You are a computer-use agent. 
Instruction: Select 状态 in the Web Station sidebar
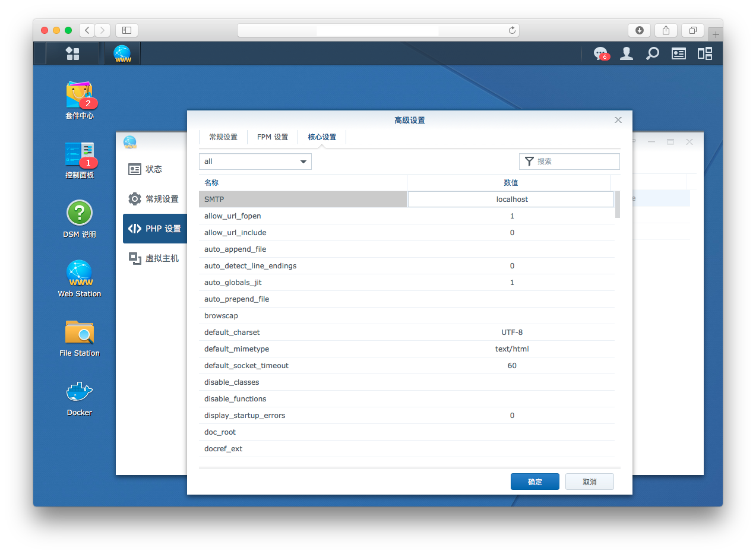155,169
